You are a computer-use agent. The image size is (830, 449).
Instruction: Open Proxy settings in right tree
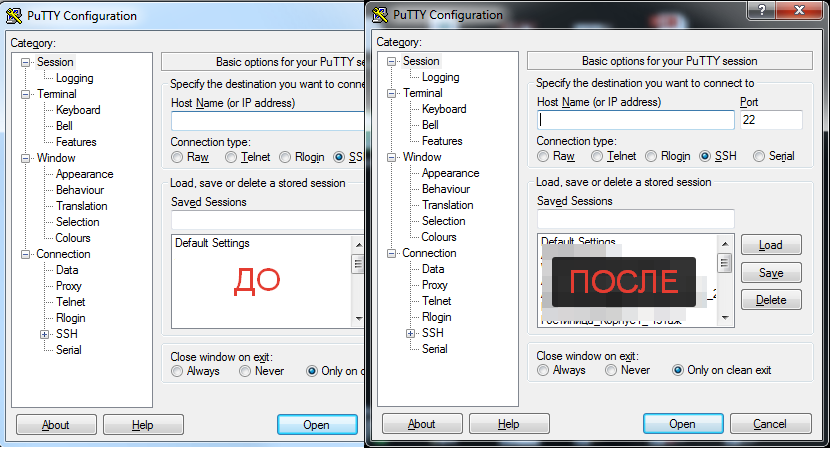coord(435,285)
